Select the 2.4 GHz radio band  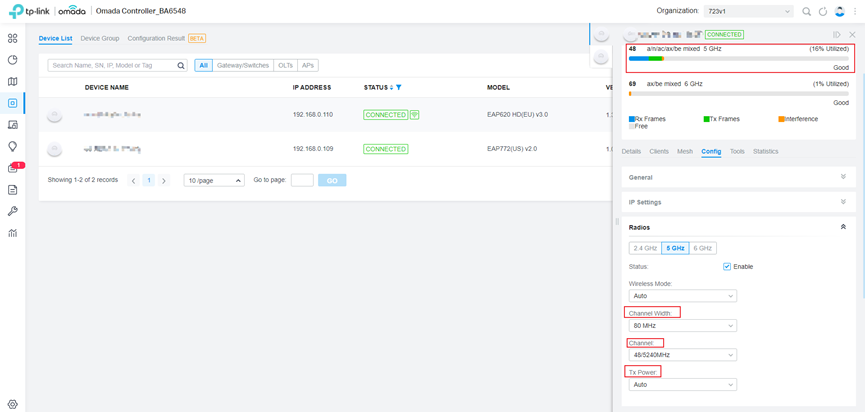[x=645, y=248]
